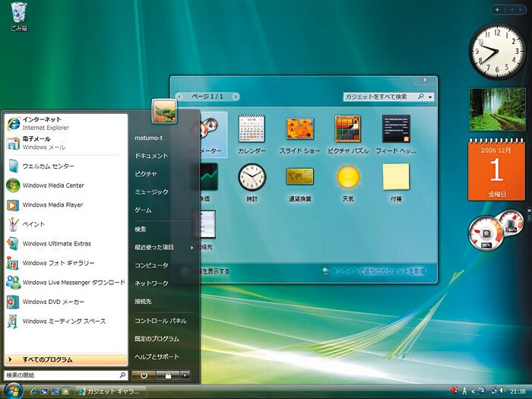Open コントロール パネル from Start menu
This screenshot has height=399, width=532.
160,321
